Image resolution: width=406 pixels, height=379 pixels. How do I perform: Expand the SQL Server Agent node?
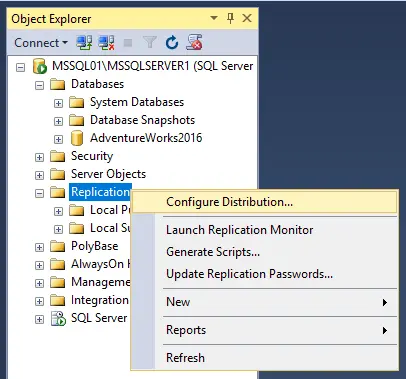[x=39, y=319]
